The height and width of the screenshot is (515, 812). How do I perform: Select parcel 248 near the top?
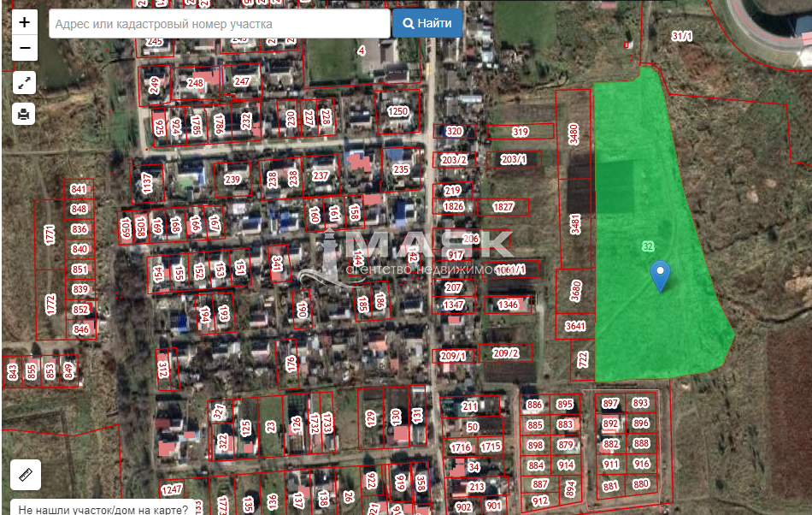coord(196,83)
